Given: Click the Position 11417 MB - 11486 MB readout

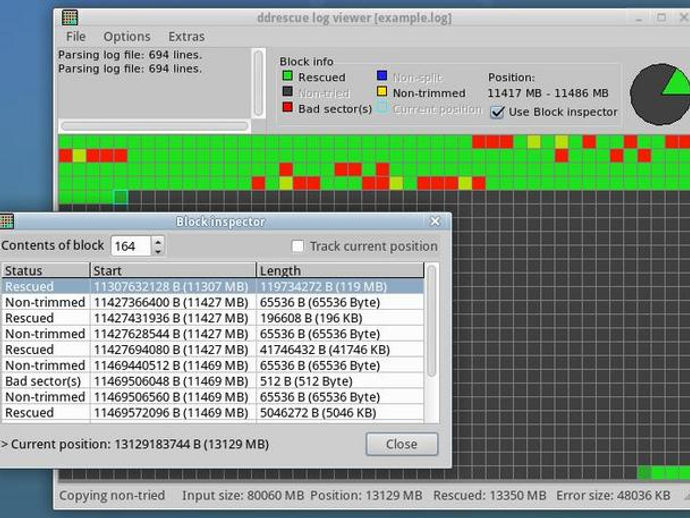Looking at the screenshot, I should tap(548, 93).
